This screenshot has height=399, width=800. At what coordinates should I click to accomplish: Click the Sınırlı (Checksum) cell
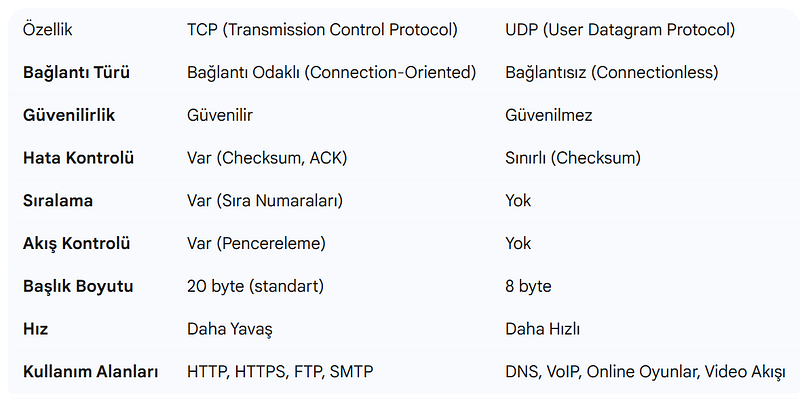pos(573,158)
